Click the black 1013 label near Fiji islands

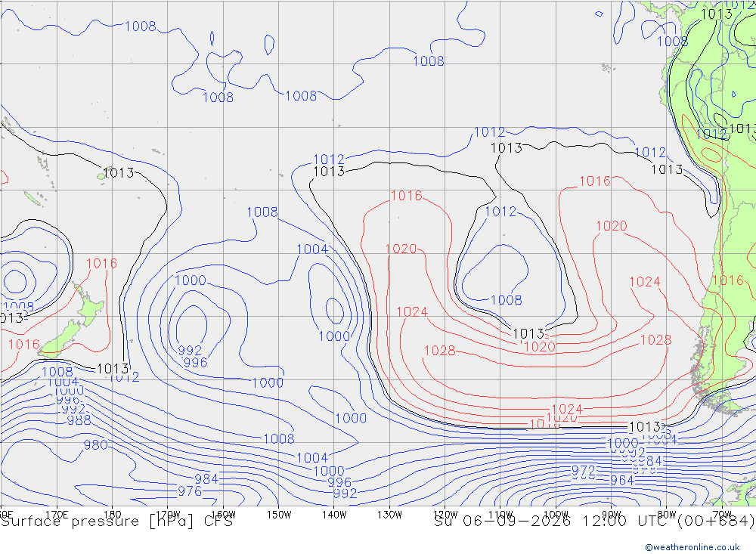click(x=119, y=172)
